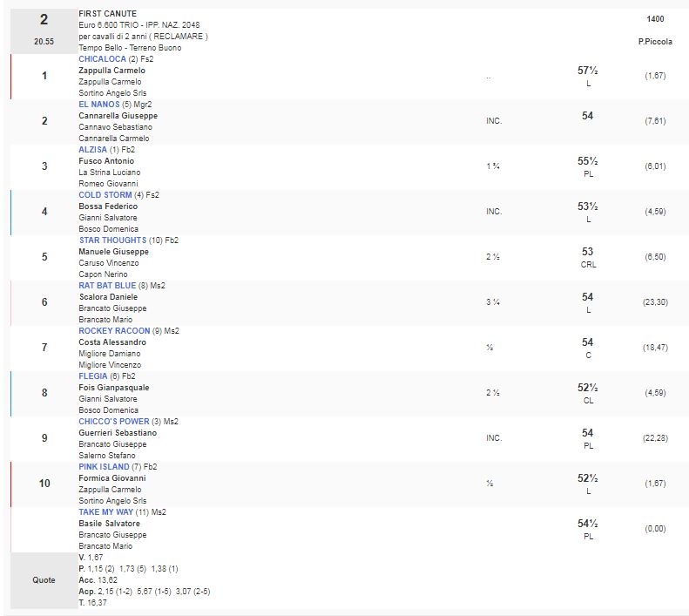Click jockey name Manuele Giuseppe
This screenshot has height=616, width=689.
[113, 252]
